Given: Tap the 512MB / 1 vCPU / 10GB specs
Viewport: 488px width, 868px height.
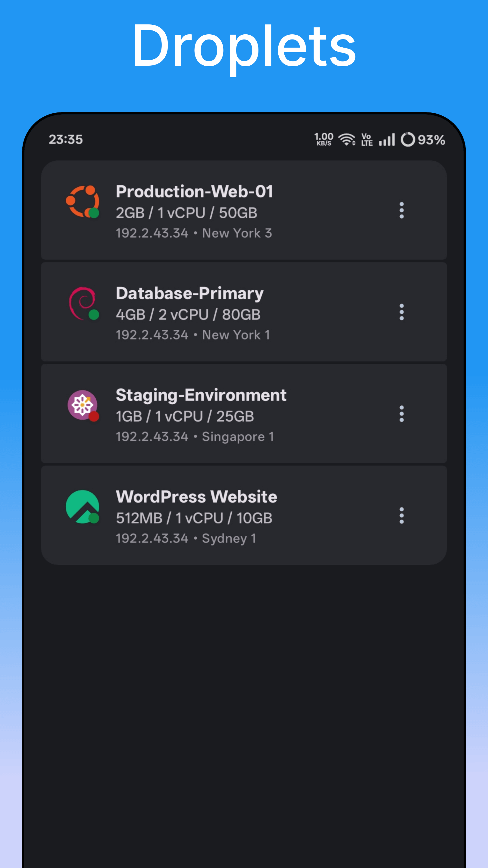Looking at the screenshot, I should coord(194,518).
